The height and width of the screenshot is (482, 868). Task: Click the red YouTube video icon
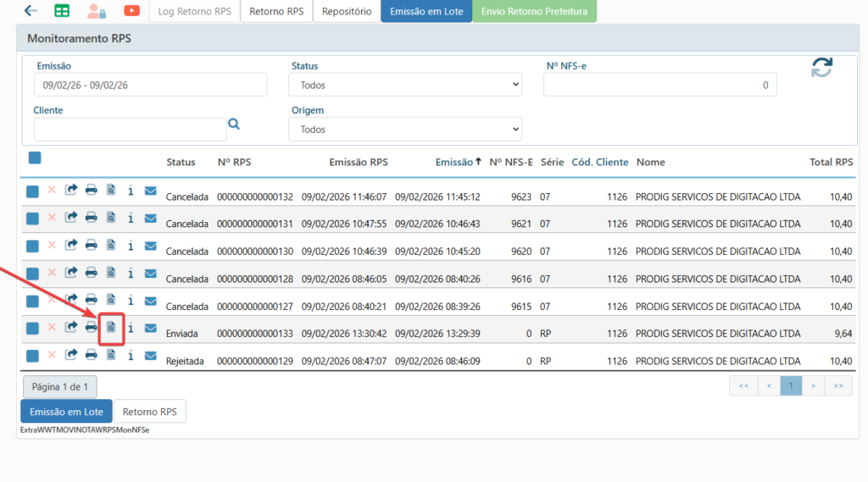[x=131, y=11]
